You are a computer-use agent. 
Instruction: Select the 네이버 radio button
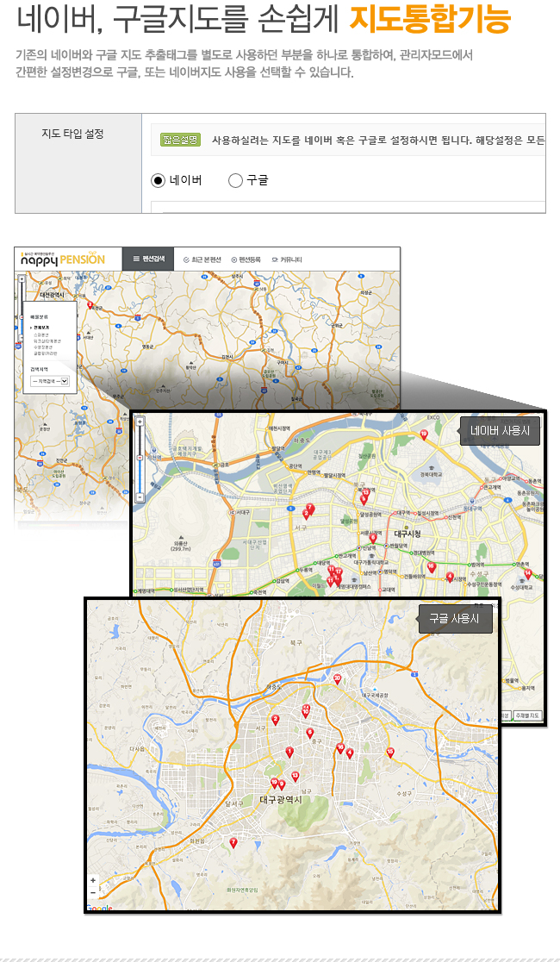pos(159,180)
